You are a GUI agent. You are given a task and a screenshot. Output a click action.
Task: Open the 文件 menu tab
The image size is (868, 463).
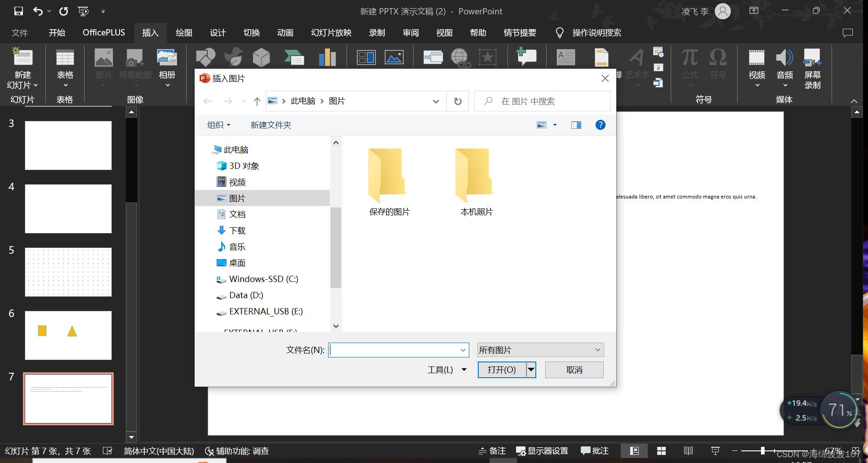point(20,33)
